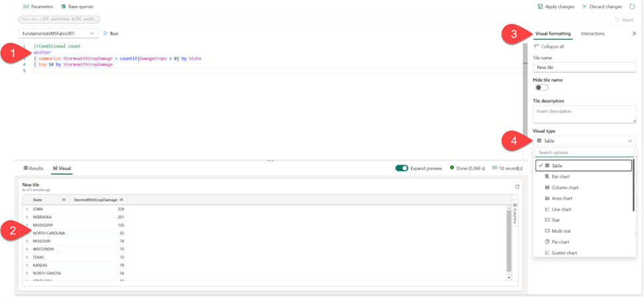Screen dimensions: 644x297
Task: Open Base queries
Action: 77,7
